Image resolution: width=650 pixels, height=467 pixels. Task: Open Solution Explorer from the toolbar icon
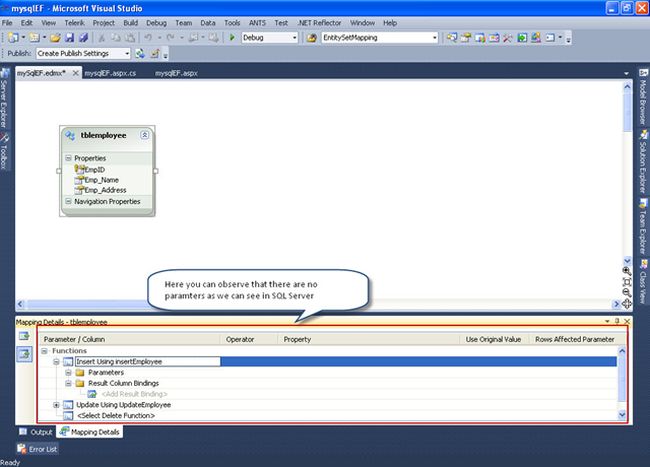(452, 38)
